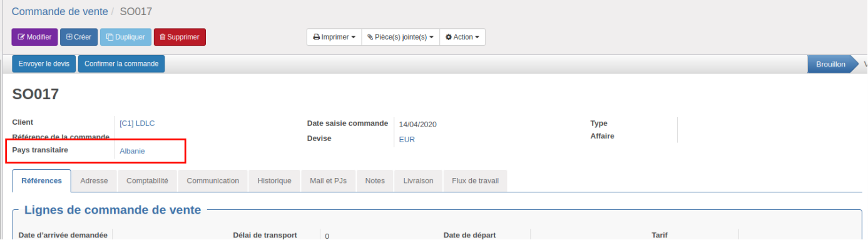Open the EUR currency link

click(x=407, y=140)
